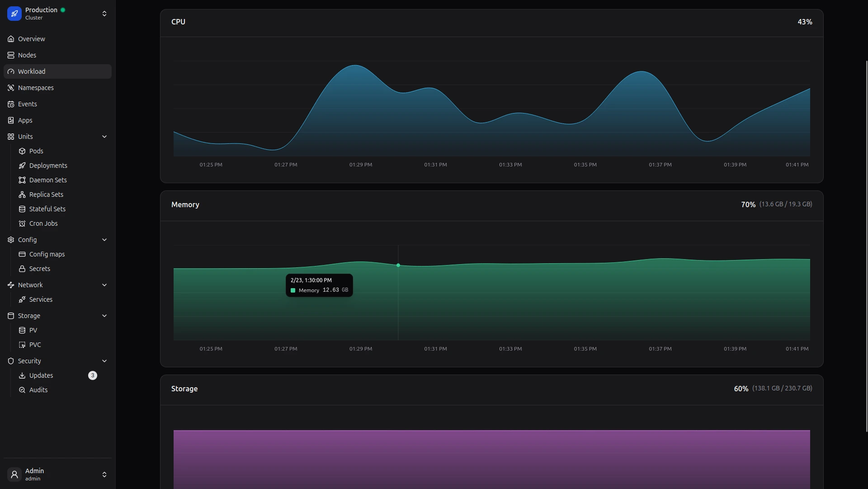Collapse the Config section chevron

tap(104, 240)
